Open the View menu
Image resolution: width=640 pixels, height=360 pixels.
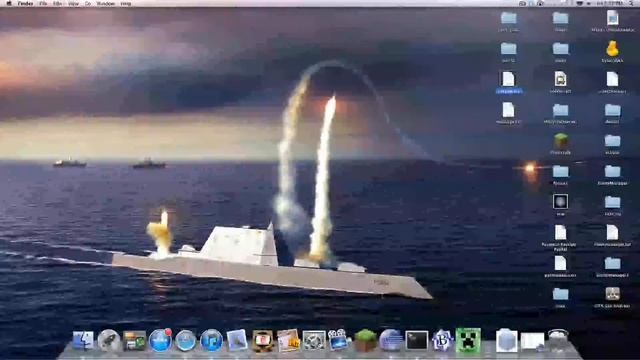click(73, 3)
